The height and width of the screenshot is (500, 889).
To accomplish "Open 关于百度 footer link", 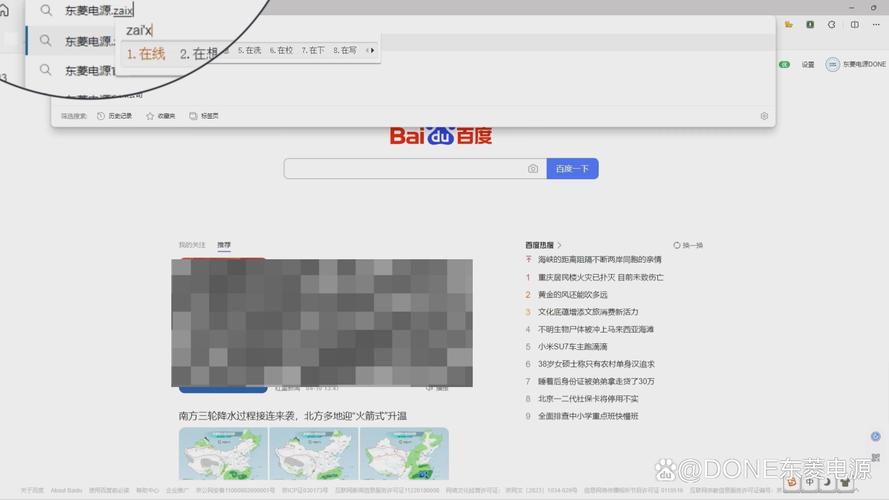I will point(32,490).
